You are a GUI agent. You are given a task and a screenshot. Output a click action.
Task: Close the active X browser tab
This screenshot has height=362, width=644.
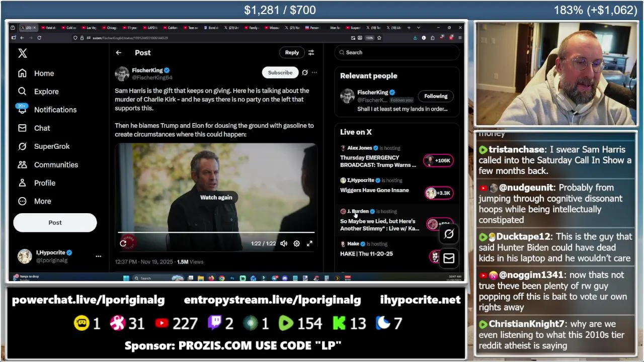pos(34,28)
